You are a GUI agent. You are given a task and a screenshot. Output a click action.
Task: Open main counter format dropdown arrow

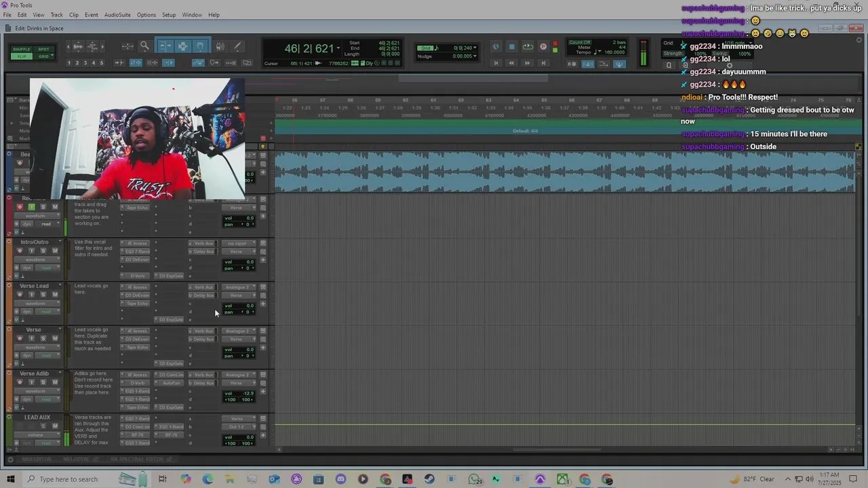[338, 48]
